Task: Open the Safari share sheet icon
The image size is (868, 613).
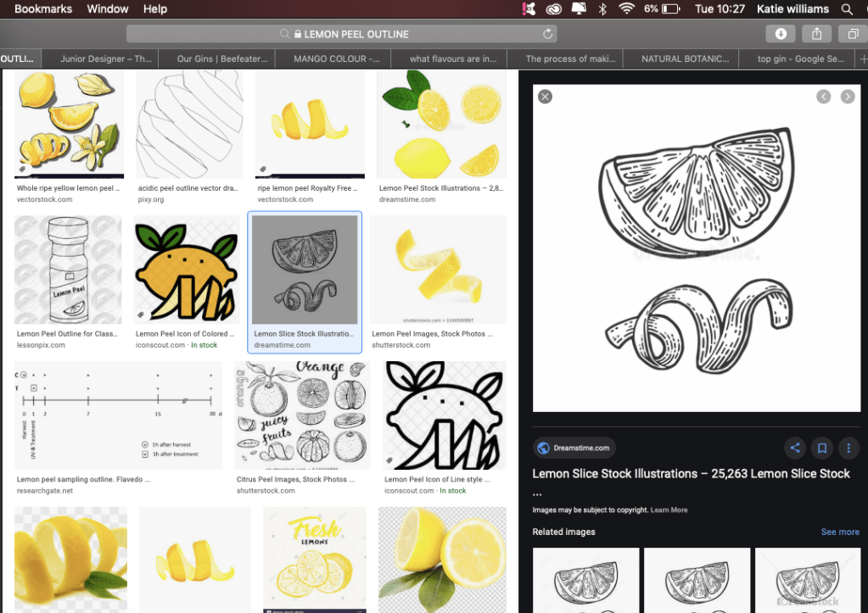Action: 816,34
